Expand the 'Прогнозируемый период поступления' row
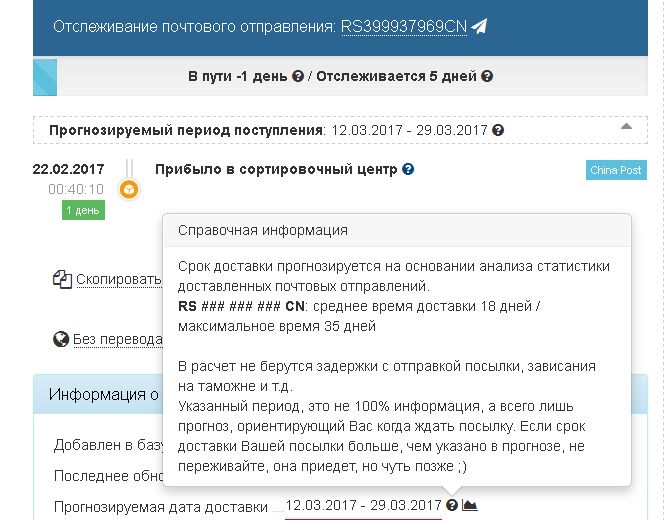The image size is (668, 520). [180, 131]
